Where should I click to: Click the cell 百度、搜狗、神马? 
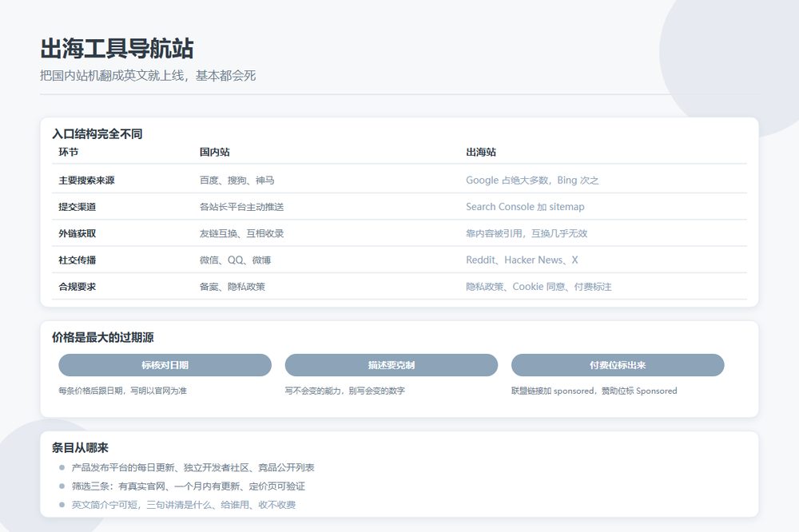click(237, 181)
